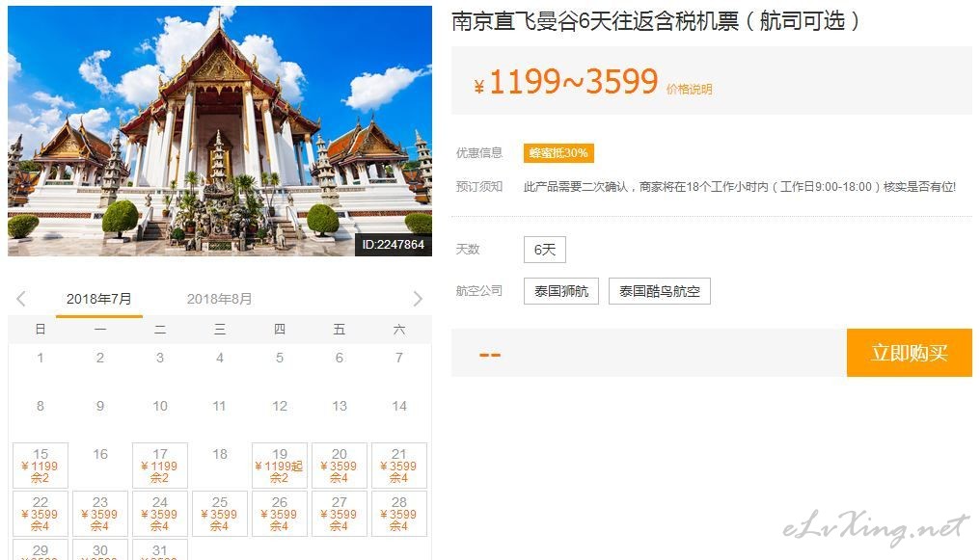Pick July 22 departure date
This screenshot has height=560, width=980.
(41, 514)
